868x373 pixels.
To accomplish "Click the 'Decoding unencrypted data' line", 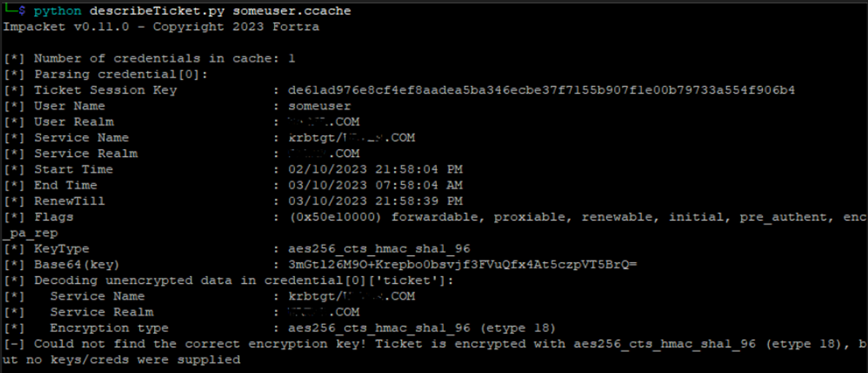I will tap(228, 280).
